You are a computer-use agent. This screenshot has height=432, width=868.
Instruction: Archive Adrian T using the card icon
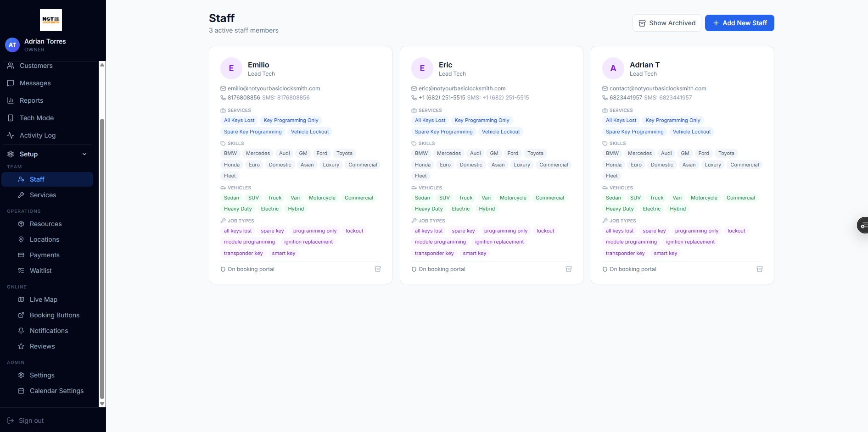coord(759,269)
